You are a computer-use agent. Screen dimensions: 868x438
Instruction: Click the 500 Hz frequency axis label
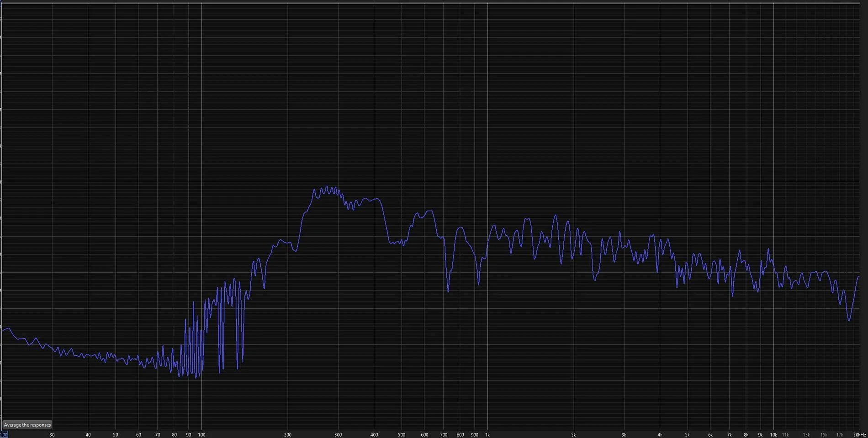tap(402, 435)
